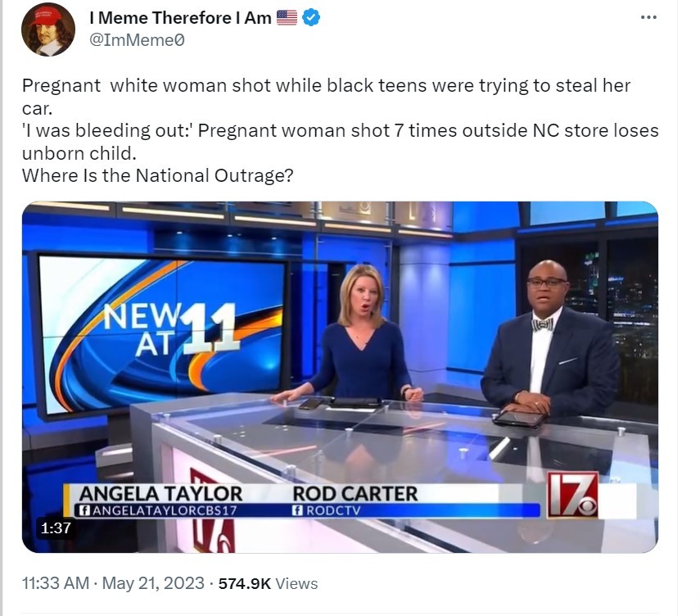Click the ROD CARTER name caption
This screenshot has height=616, width=700.
point(355,494)
